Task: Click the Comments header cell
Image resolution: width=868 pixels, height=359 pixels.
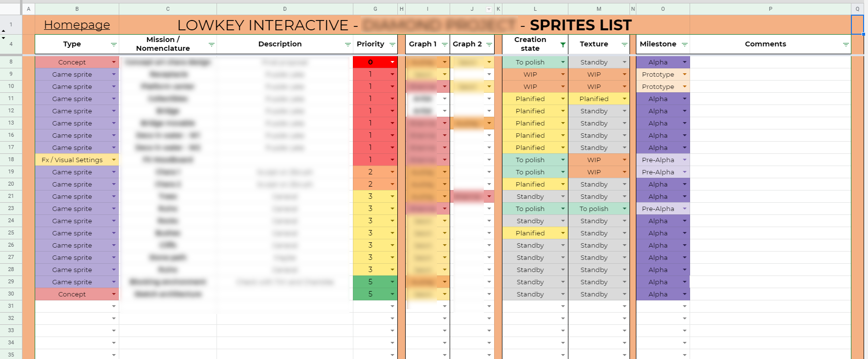Action: (770, 44)
